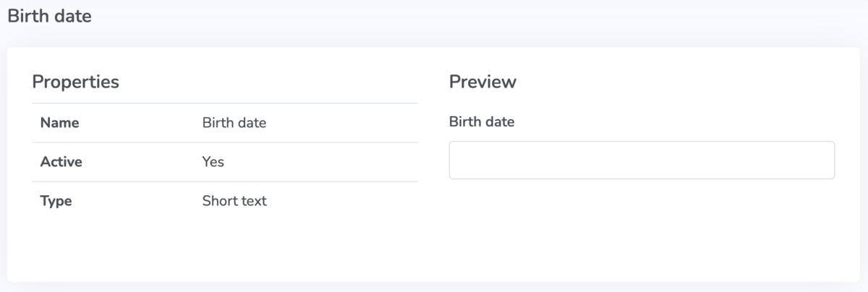Image resolution: width=868 pixels, height=292 pixels.
Task: Select the Properties section heading
Action: (75, 82)
